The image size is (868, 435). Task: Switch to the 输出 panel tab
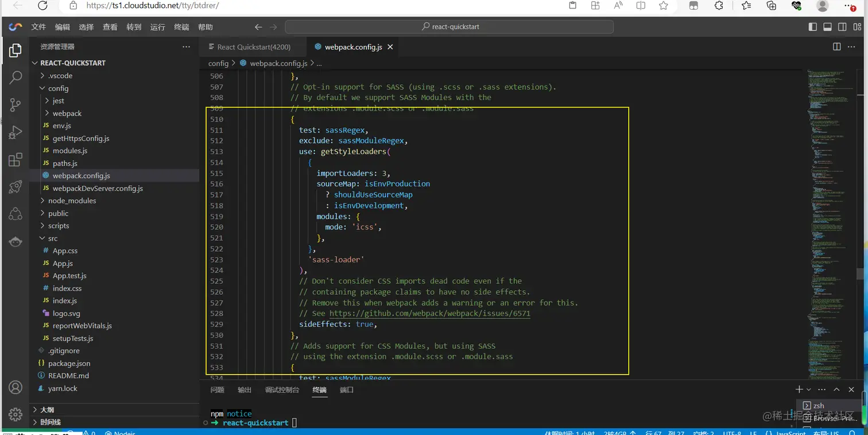tap(245, 390)
